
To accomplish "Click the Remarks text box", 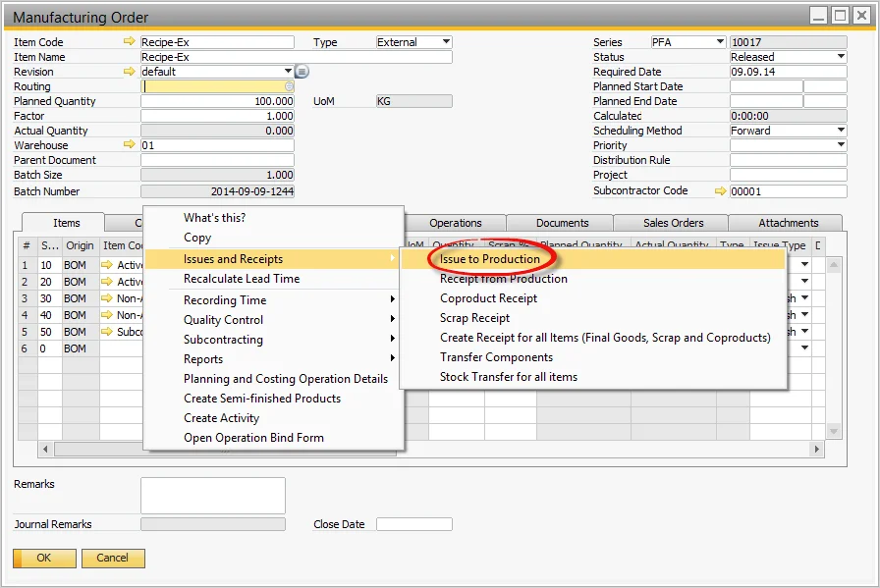I will (x=213, y=496).
